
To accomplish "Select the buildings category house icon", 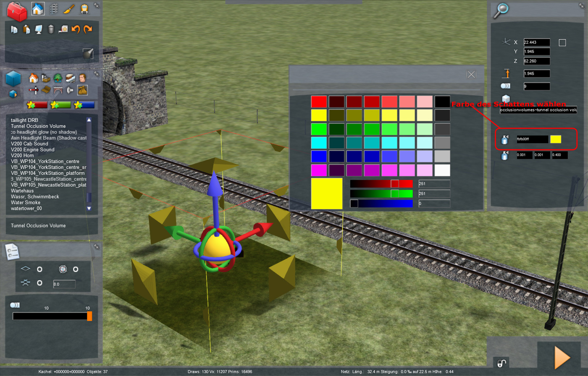I will click(34, 78).
